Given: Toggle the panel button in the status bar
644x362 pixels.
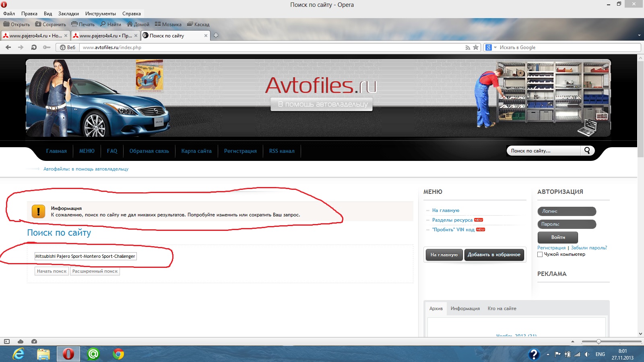Looking at the screenshot, I should coord(7,341).
